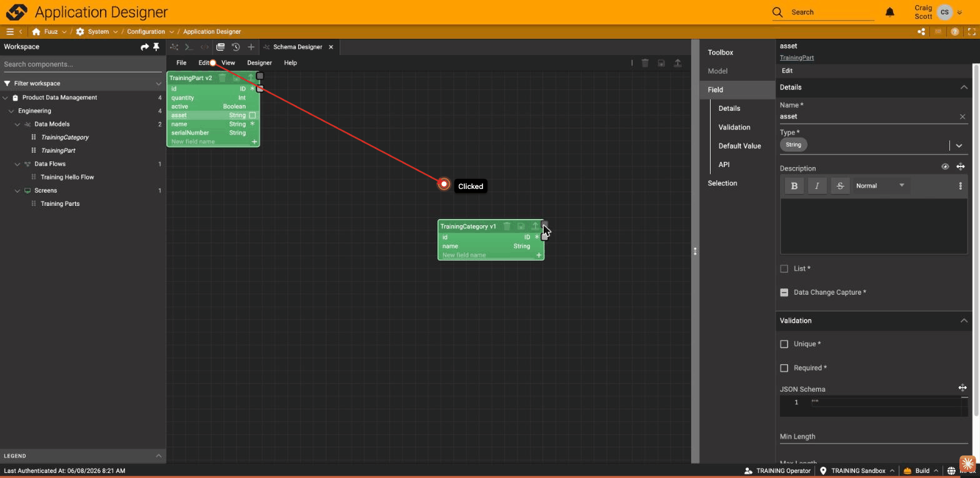Image resolution: width=980 pixels, height=478 pixels.
Task: Open user account dropdown chevron
Action: 959,12
